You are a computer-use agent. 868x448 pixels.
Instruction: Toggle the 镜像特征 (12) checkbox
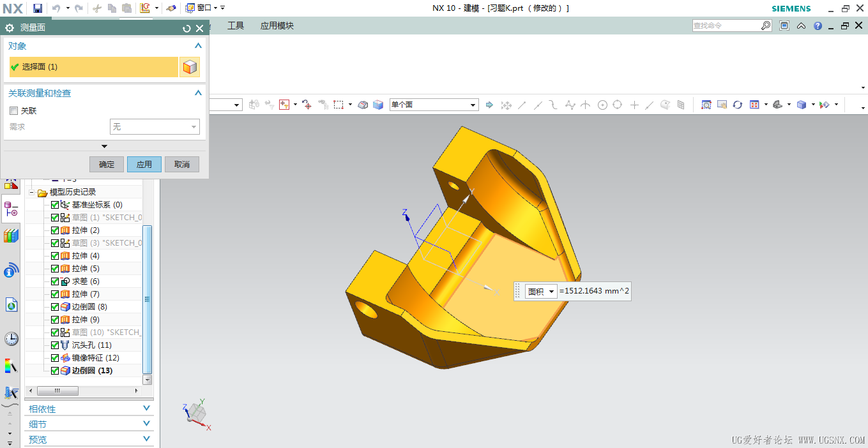(55, 358)
